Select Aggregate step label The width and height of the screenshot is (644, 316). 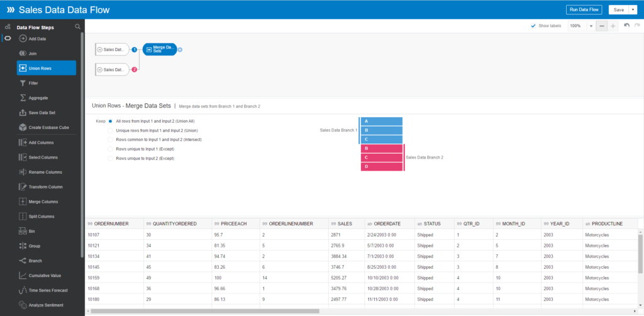tap(38, 98)
